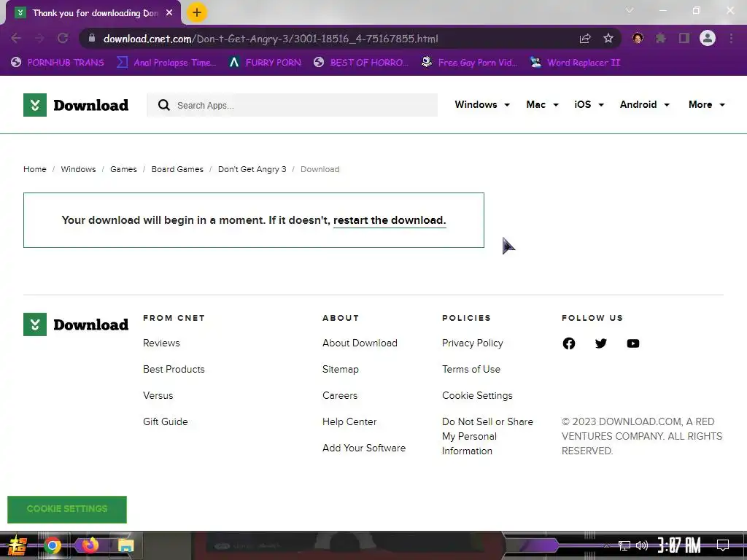Open Chrome from the taskbar
Screen dimensions: 747x560
53,545
